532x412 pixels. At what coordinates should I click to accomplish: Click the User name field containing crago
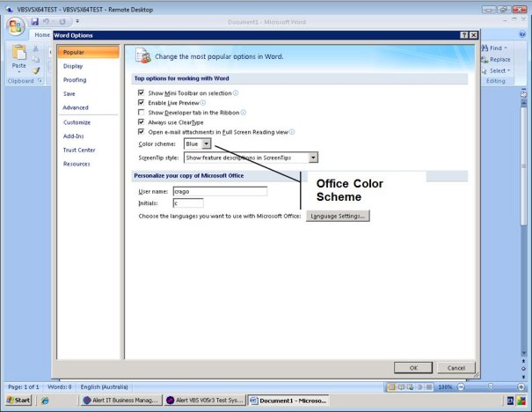[220, 191]
